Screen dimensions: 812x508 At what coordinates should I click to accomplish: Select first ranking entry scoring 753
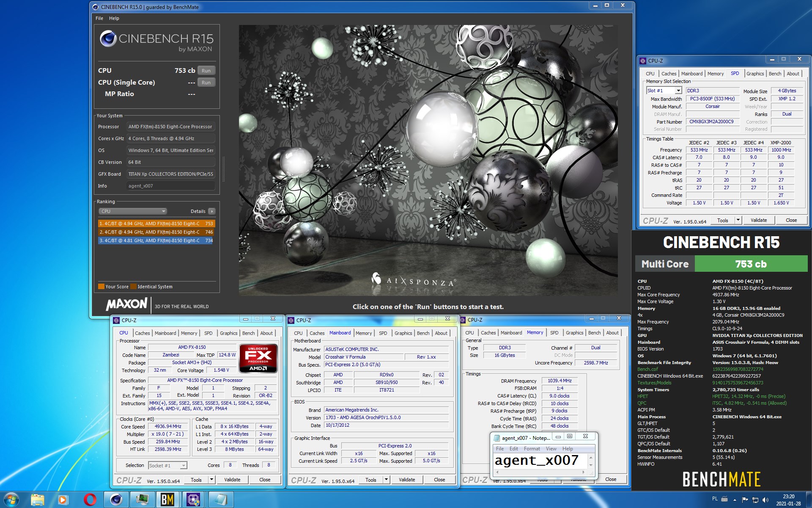click(x=156, y=224)
